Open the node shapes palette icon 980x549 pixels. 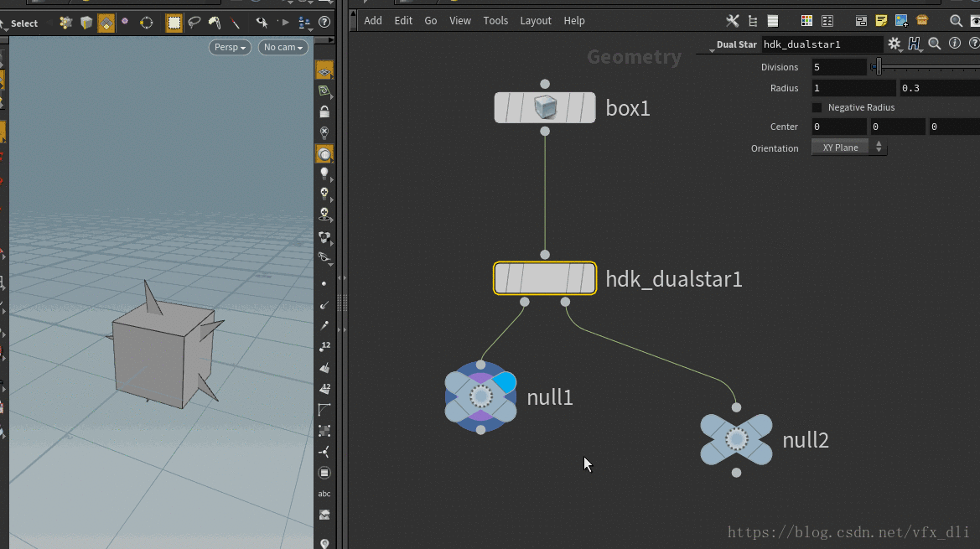[827, 21]
